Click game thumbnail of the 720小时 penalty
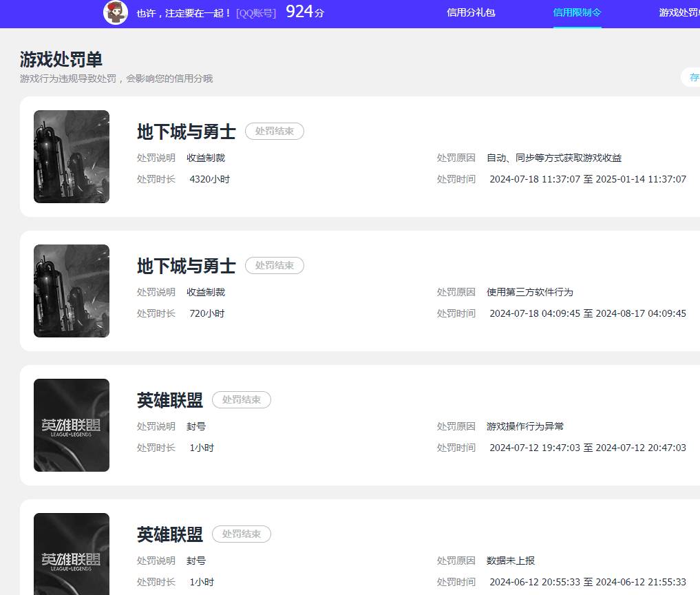Image resolution: width=700 pixels, height=595 pixels. tap(72, 291)
